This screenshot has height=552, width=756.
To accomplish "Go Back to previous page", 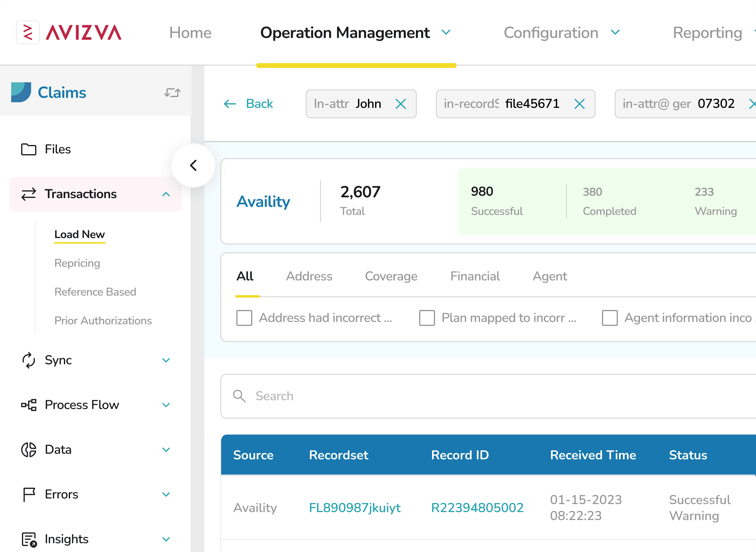I will pyautogui.click(x=249, y=104).
